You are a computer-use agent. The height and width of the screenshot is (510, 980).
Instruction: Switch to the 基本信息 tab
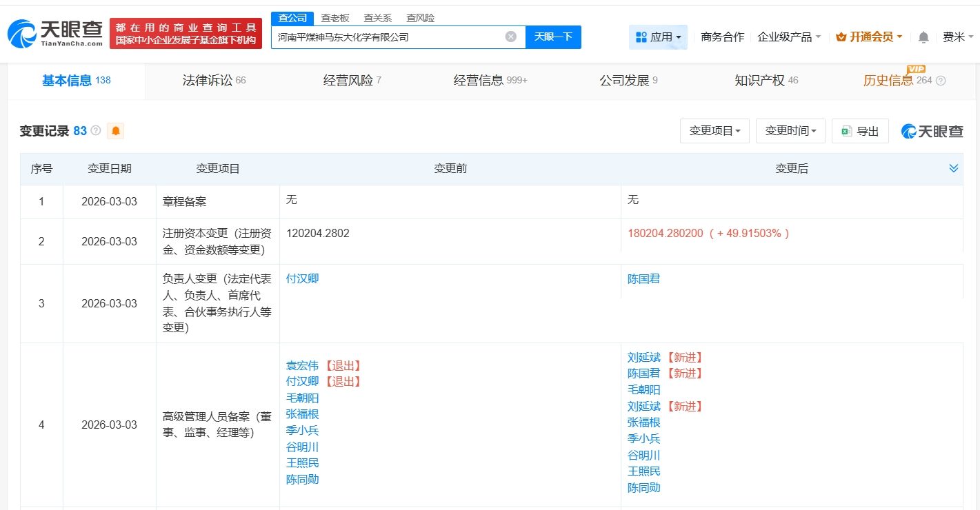tap(76, 81)
